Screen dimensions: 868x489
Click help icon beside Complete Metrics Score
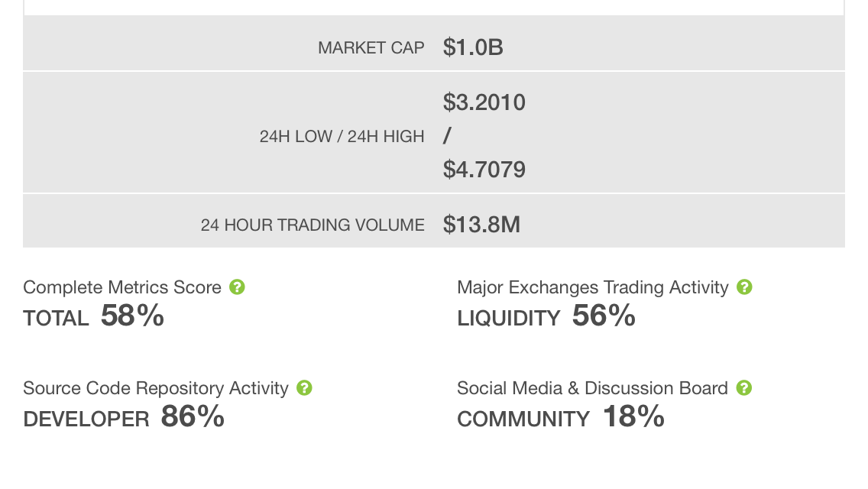(238, 287)
